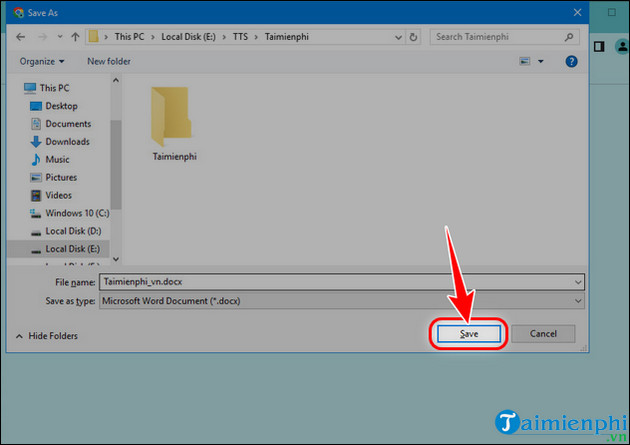Screen dimensions: 630x445
Task: Open the view options dropdown arrow
Action: point(541,61)
